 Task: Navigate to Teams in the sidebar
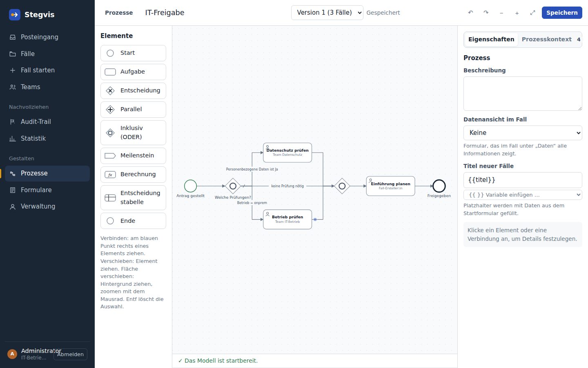[47, 87]
